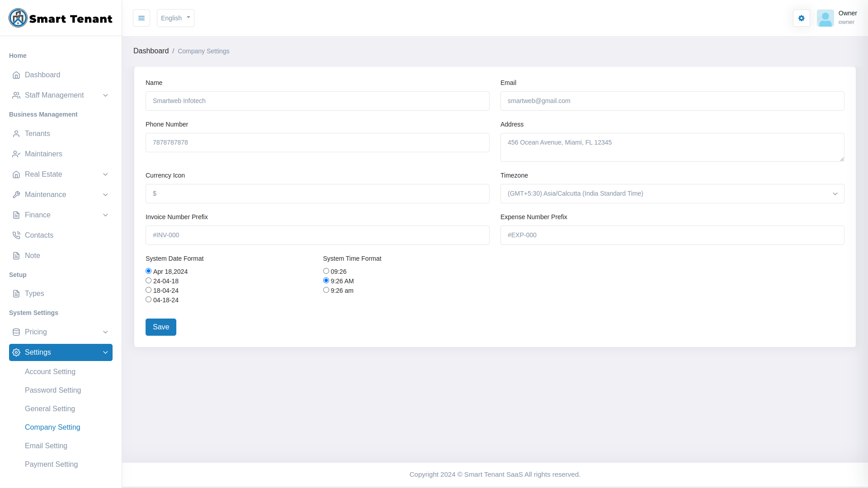Image resolution: width=868 pixels, height=488 pixels.
Task: Choose the 09:26 time format
Action: click(326, 271)
